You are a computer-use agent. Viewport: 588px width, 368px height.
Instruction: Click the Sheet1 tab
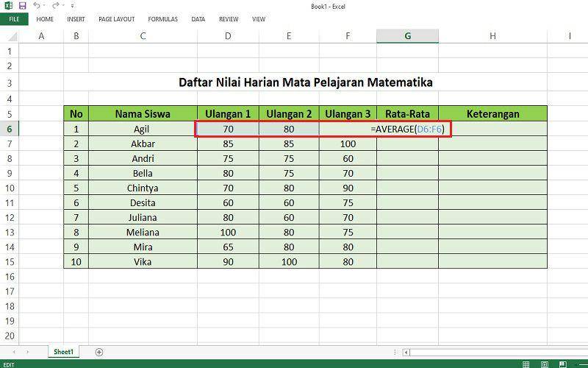[64, 352]
